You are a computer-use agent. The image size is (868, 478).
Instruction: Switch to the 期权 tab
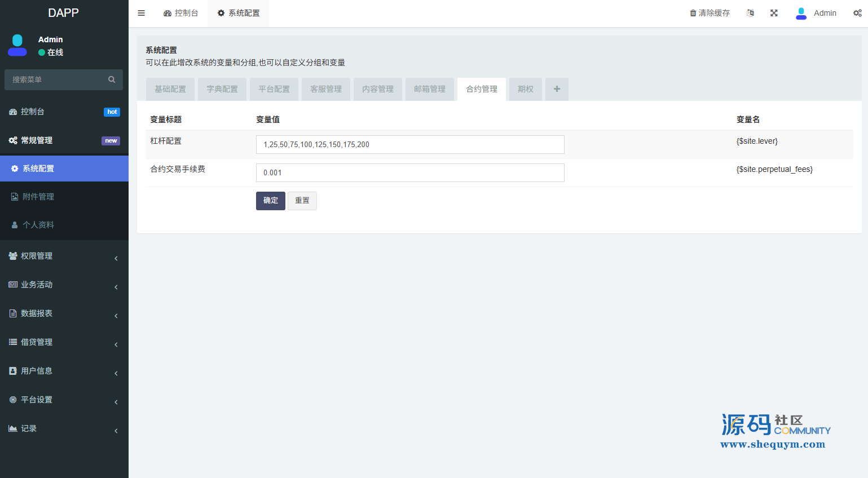click(x=525, y=89)
